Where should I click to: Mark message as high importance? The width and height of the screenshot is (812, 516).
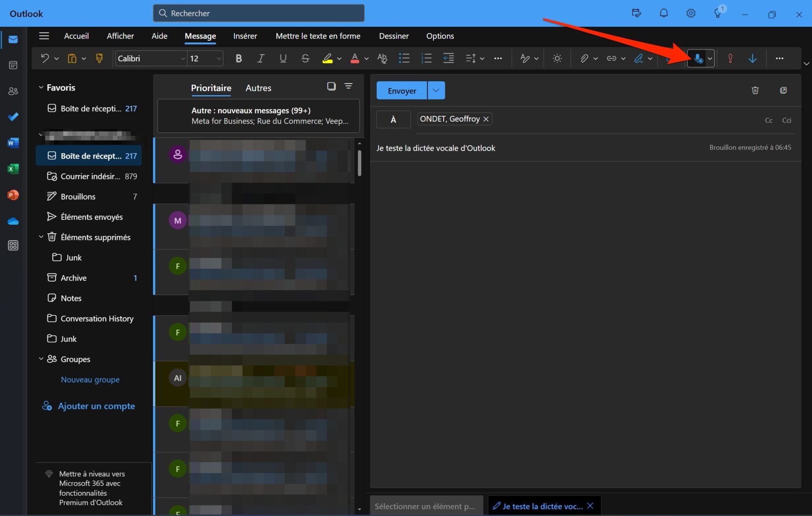730,58
